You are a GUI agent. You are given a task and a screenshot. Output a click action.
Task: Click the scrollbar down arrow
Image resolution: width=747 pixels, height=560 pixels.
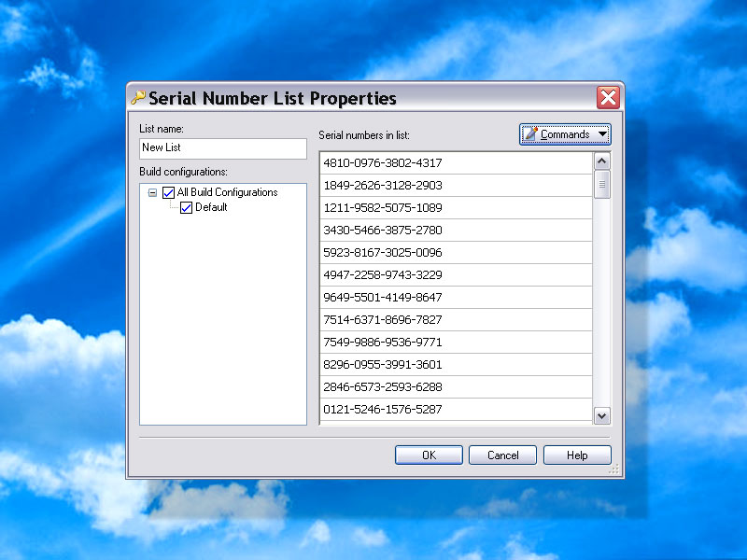[x=601, y=415]
